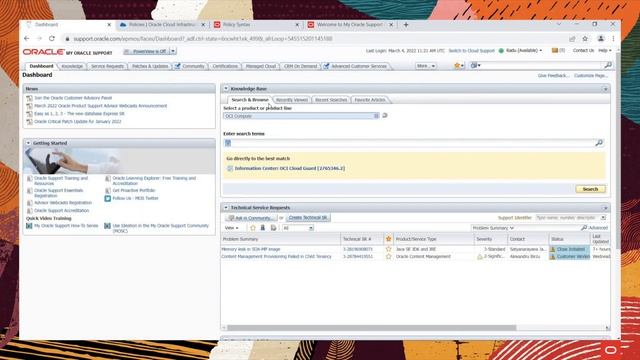
Task: Switch to the Favorite Articles tab
Action: (x=369, y=100)
